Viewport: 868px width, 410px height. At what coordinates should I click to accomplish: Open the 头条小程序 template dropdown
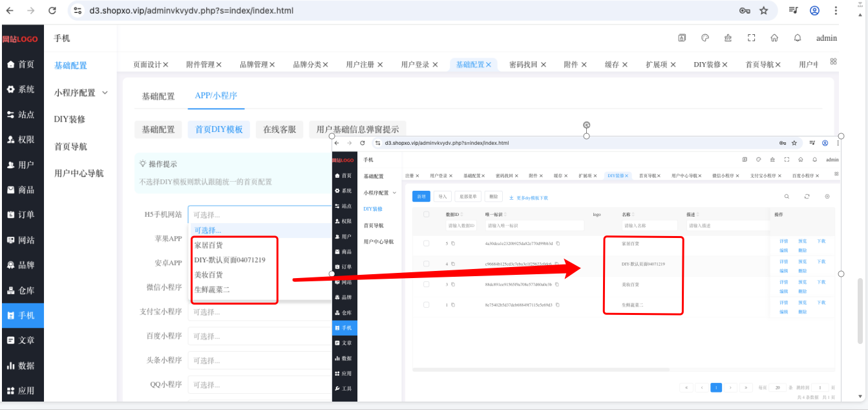point(260,360)
